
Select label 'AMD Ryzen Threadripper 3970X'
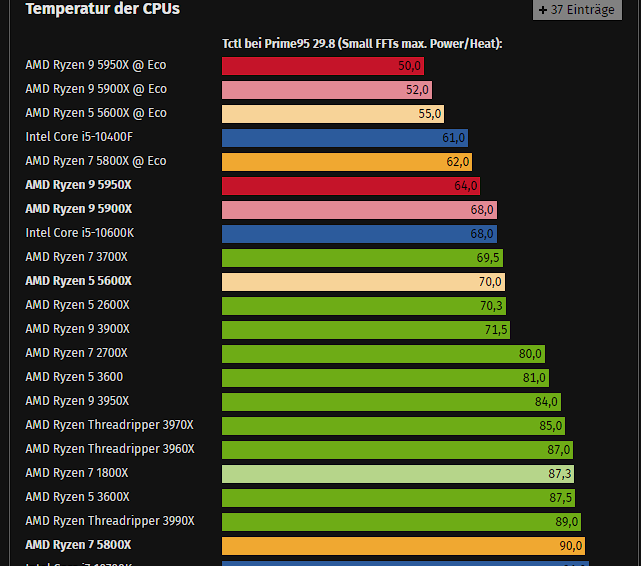point(109,425)
